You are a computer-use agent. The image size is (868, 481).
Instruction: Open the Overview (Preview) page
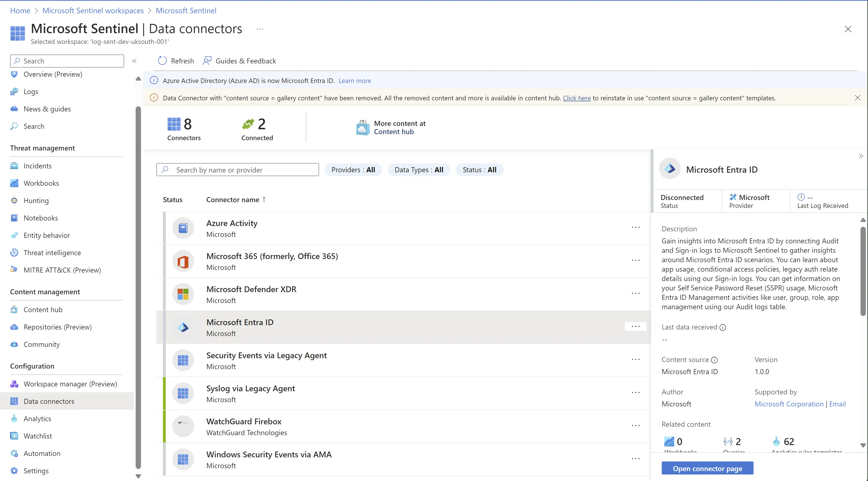[x=53, y=74]
